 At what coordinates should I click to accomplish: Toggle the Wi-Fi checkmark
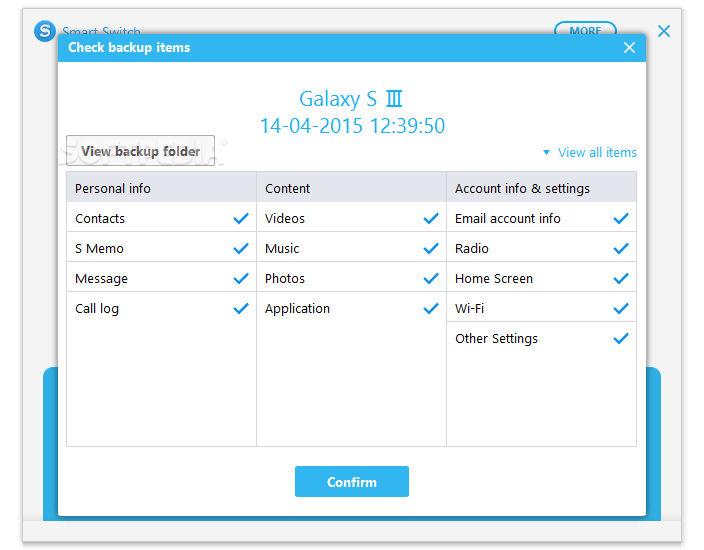(x=621, y=308)
